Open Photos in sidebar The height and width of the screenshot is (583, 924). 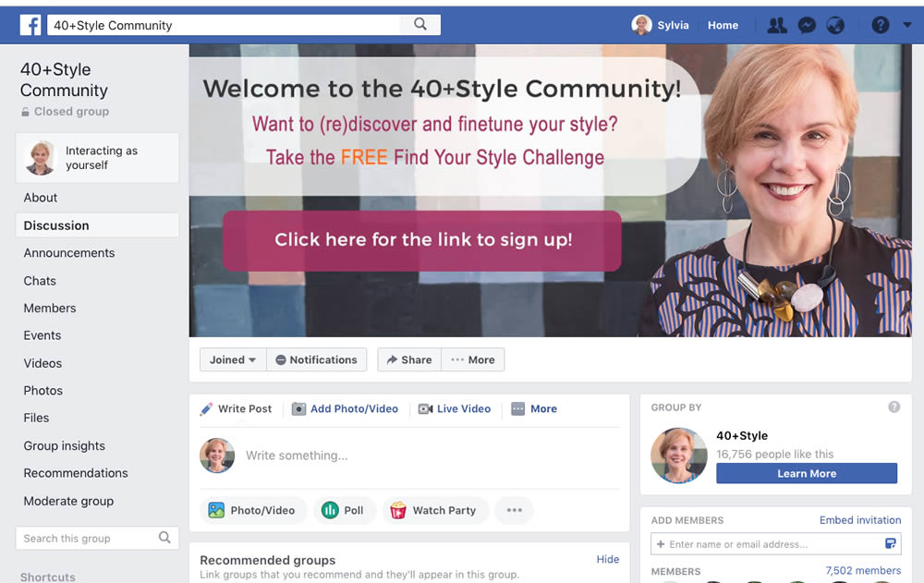coord(43,390)
